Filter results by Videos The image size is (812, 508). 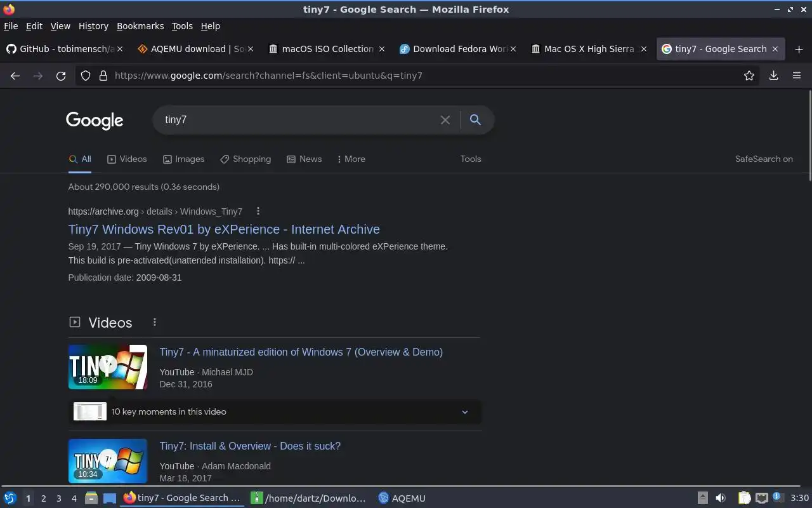tap(127, 159)
